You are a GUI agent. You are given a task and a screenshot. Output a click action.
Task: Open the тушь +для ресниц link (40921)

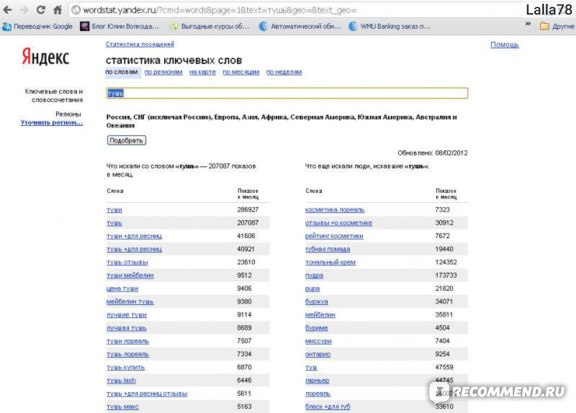[134, 249]
